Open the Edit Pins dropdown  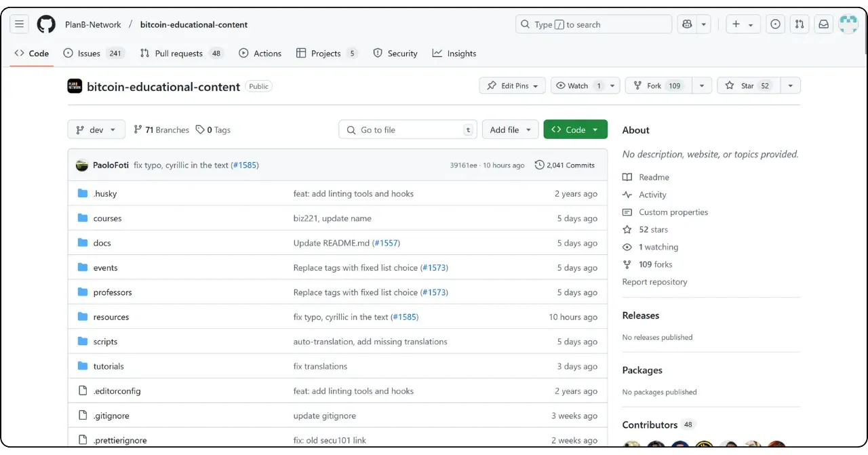[x=512, y=85]
